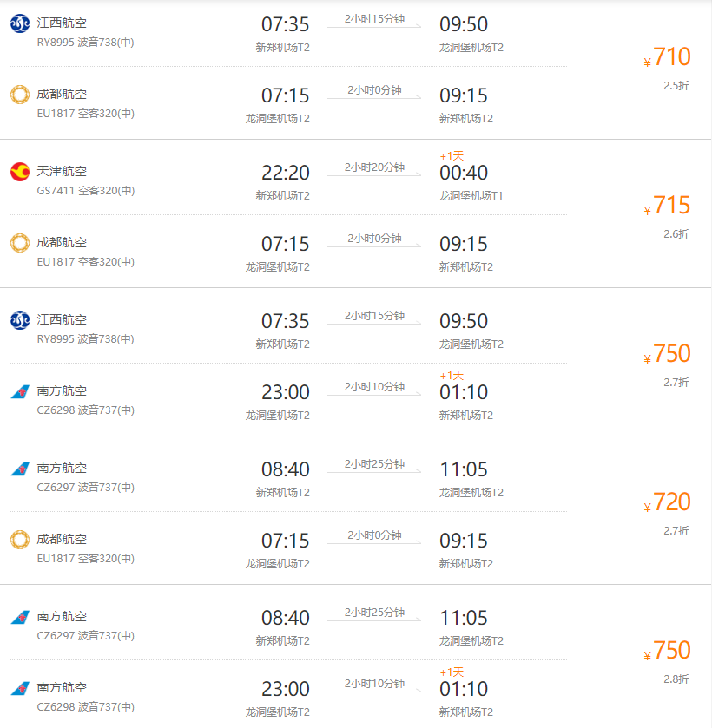Screen dimensions: 712x728
Task: Click China Southern logo beside CZ6297 in ¥720 itinerary
Action: click(20, 469)
